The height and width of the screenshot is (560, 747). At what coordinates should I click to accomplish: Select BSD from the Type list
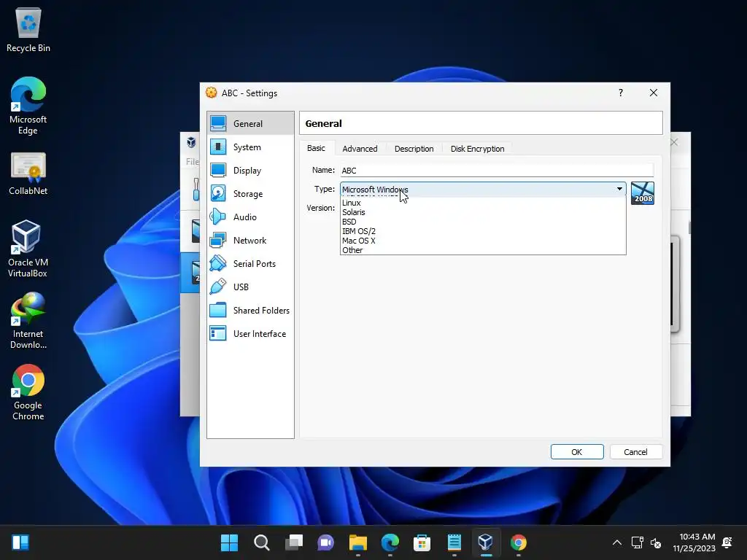pos(483,222)
